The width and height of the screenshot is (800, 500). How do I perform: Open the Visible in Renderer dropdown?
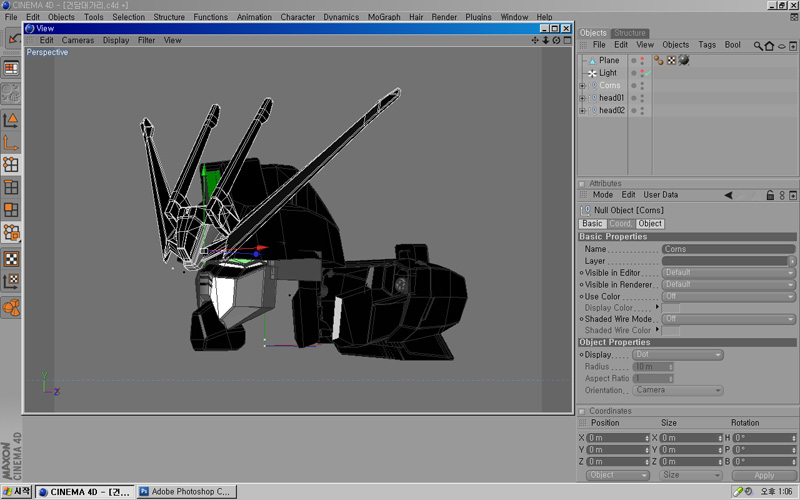[x=729, y=285]
